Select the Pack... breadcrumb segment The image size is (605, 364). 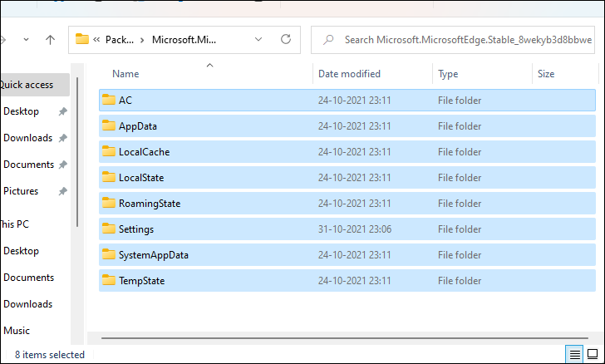[120, 40]
